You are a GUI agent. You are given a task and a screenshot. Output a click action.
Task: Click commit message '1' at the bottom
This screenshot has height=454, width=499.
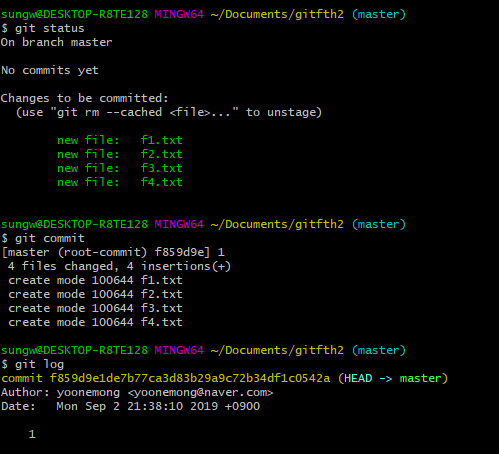click(x=32, y=434)
